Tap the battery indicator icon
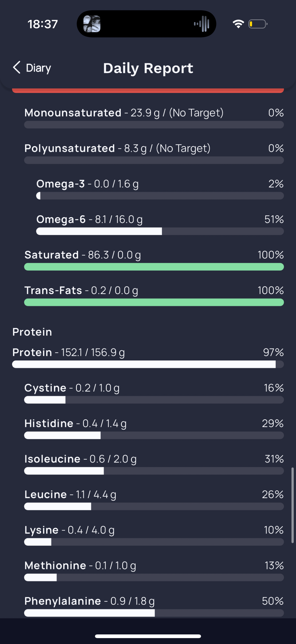 point(258,24)
